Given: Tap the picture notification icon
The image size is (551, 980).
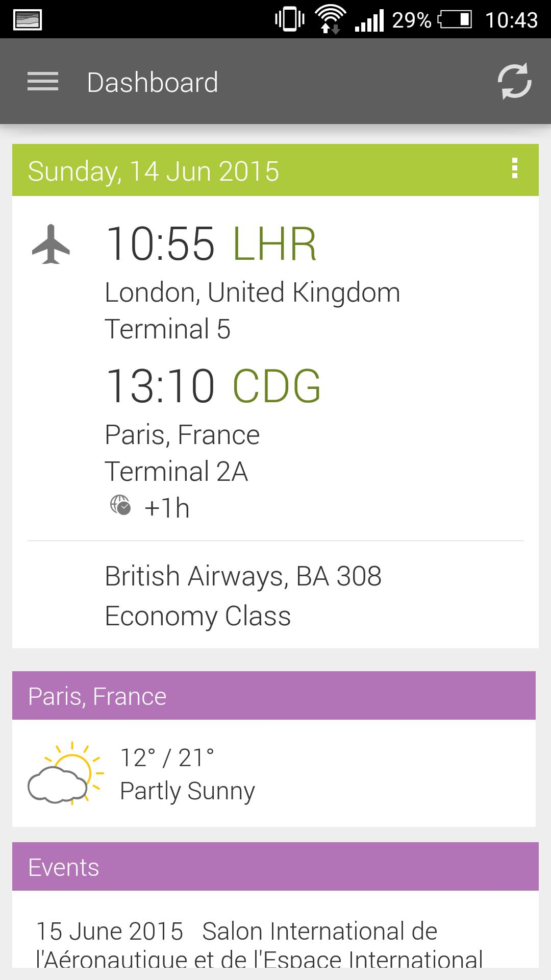Looking at the screenshot, I should click(29, 19).
